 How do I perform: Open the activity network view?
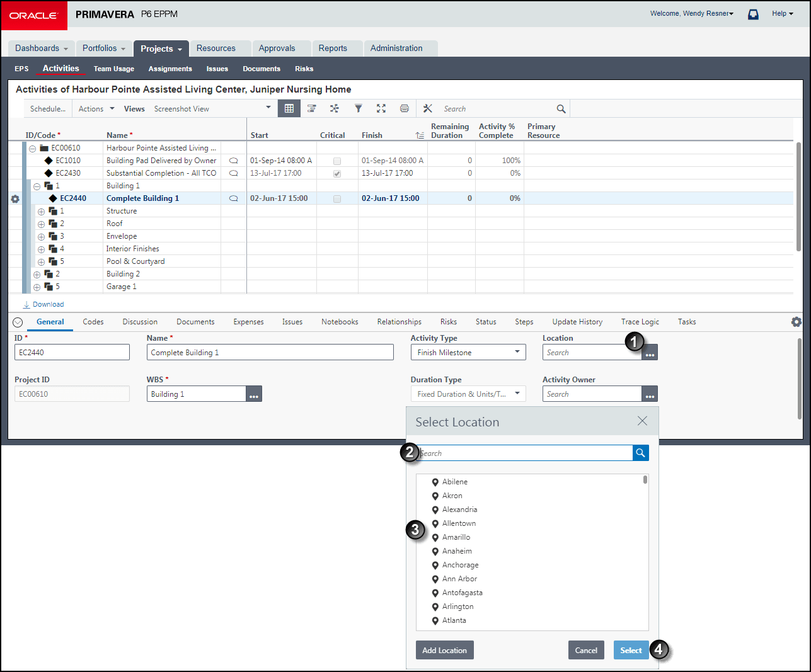pos(335,108)
